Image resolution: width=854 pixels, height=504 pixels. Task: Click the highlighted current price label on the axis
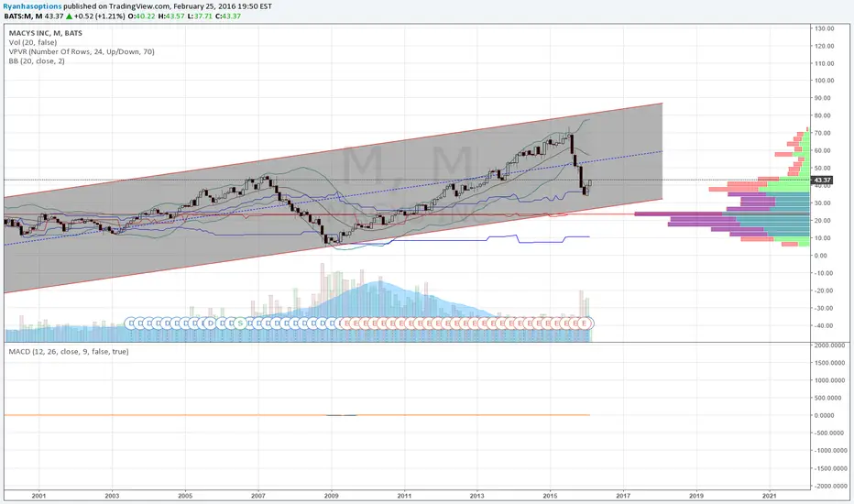pos(822,180)
